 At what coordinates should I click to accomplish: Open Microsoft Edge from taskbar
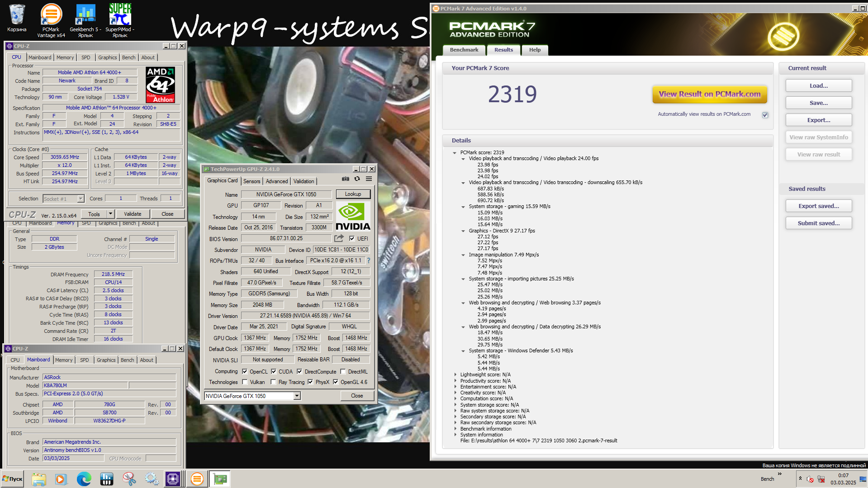pyautogui.click(x=84, y=479)
